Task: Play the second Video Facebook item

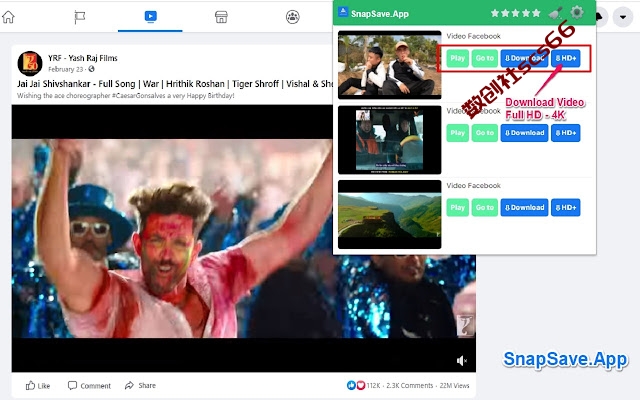Action: tap(457, 133)
